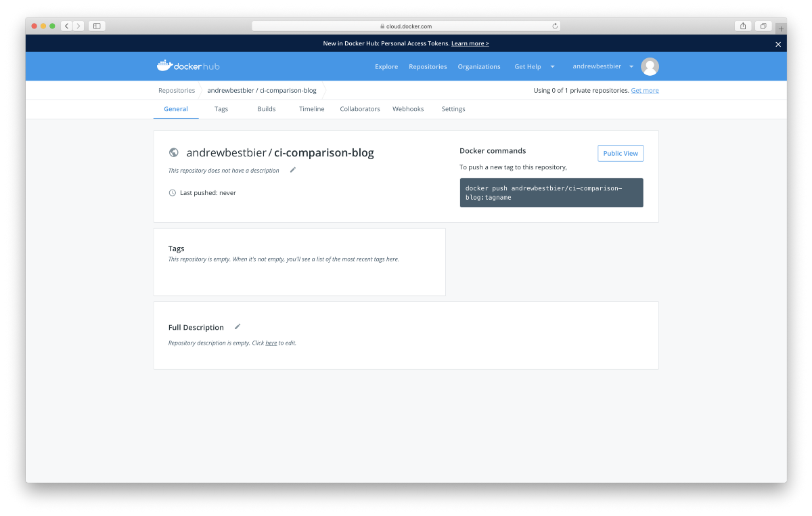Click 'This repository is empty' tags message
This screenshot has height=516, width=812.
284,259
